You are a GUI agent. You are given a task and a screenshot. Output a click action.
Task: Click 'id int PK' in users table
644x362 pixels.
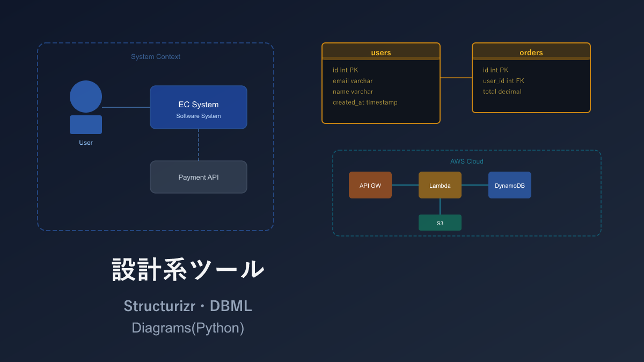[x=345, y=70]
